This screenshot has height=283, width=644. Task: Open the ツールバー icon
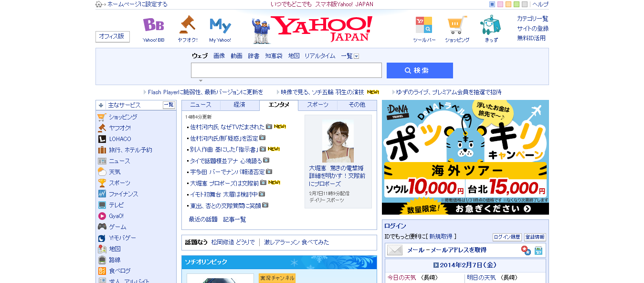pos(424,25)
